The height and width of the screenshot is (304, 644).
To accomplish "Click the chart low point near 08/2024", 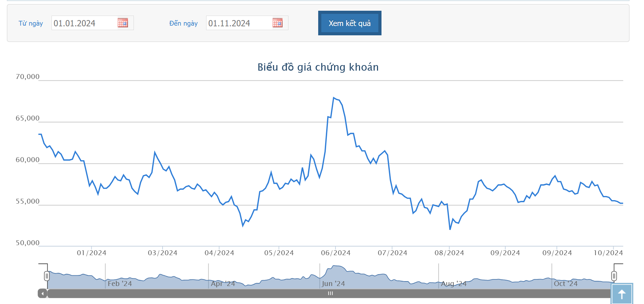I will [x=450, y=229].
